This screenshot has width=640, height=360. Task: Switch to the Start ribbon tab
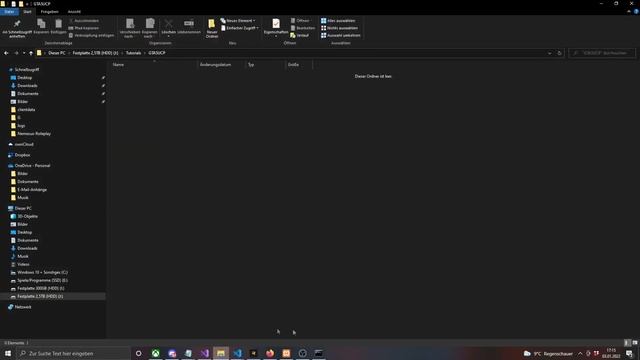[27, 11]
